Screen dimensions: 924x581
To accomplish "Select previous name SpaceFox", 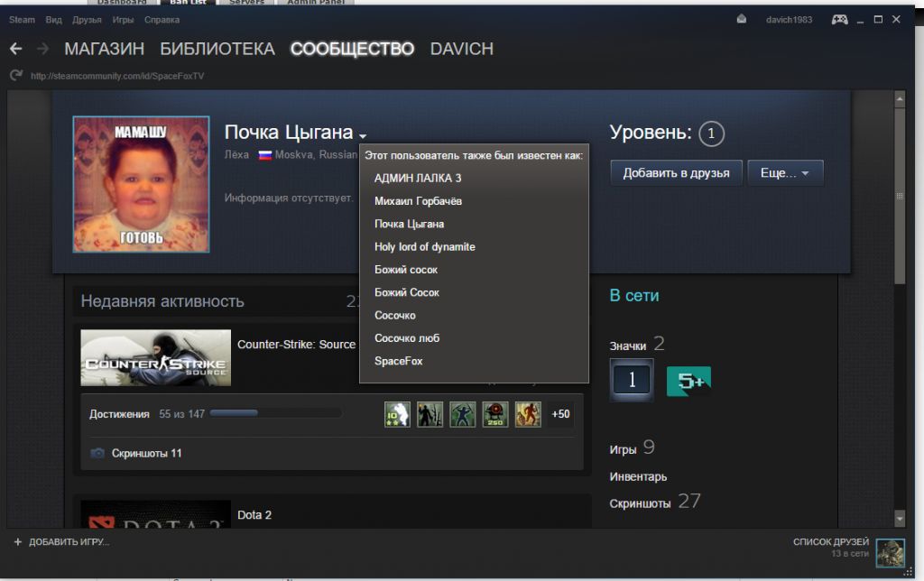I will click(x=398, y=361).
